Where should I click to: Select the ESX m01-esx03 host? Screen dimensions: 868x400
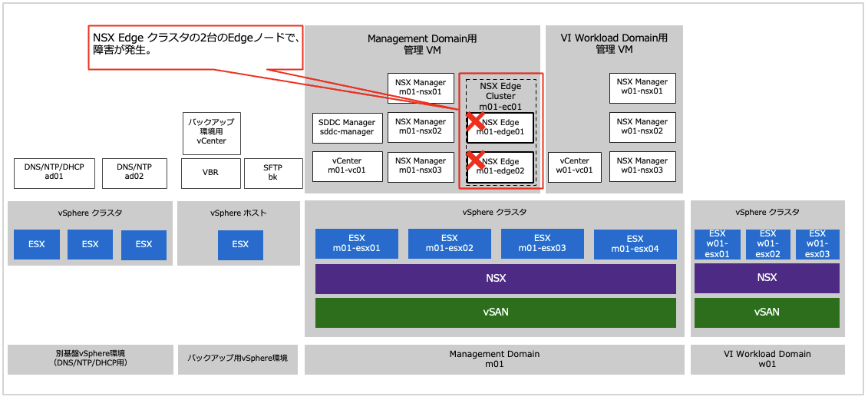(x=543, y=244)
